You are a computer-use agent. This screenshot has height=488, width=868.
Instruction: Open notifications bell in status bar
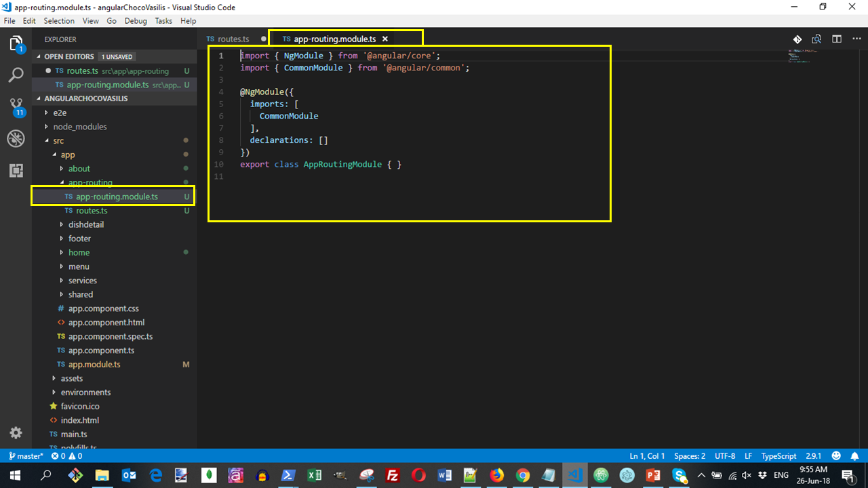pos(854,456)
